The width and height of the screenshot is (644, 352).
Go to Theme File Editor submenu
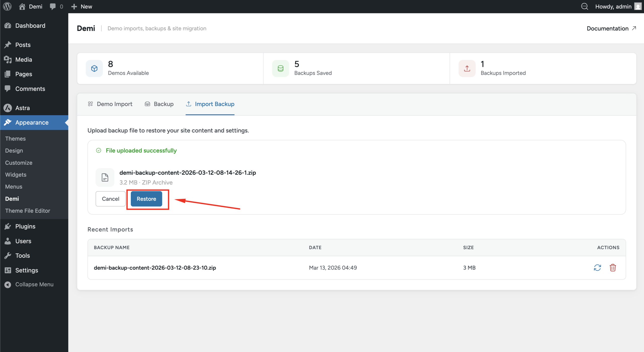click(28, 211)
